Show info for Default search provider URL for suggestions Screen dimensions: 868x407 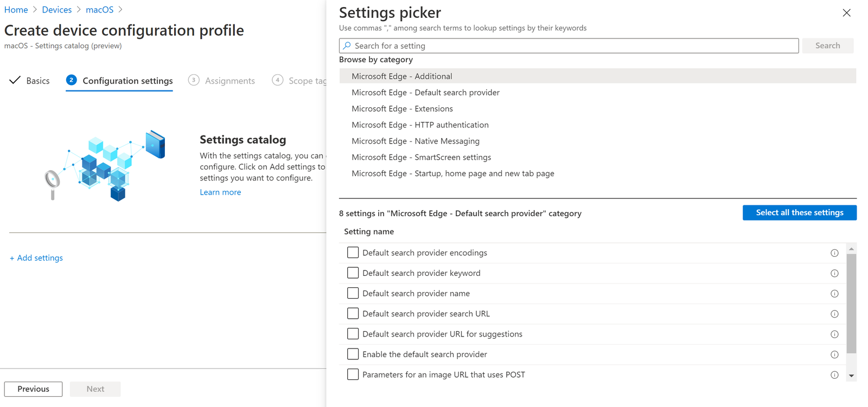click(834, 334)
